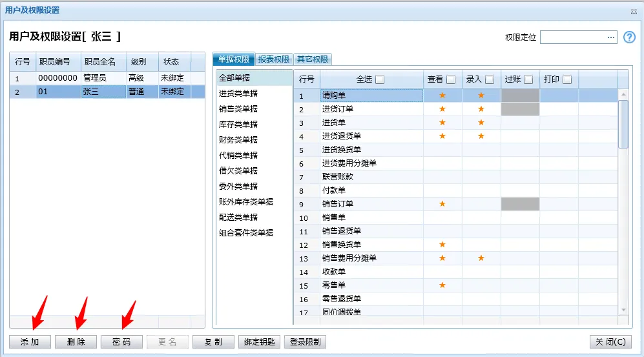Viewport: 644px width, 357px height.
Task: Select 组合套件类单据 category
Action: [x=254, y=232]
